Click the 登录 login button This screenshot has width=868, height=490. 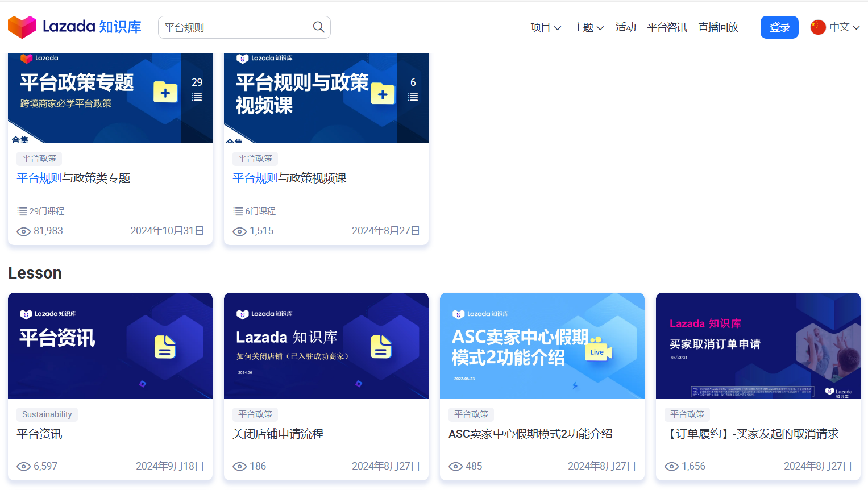click(779, 27)
